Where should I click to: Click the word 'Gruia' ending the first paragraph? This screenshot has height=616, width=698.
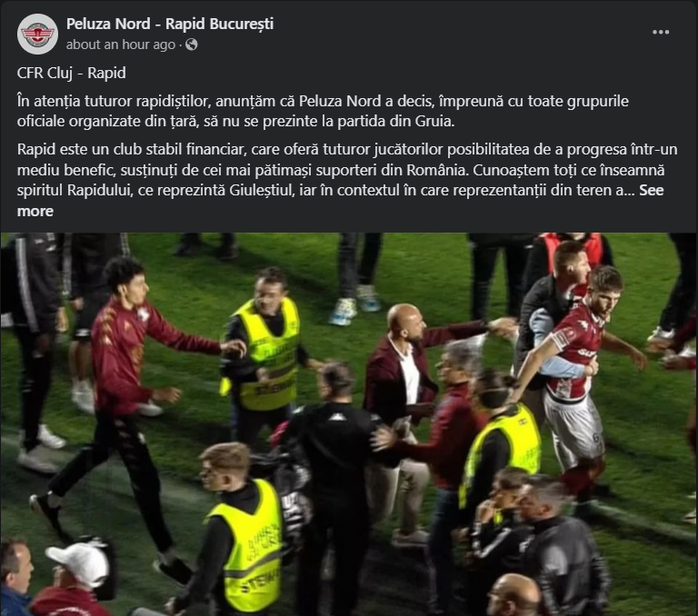coord(435,121)
